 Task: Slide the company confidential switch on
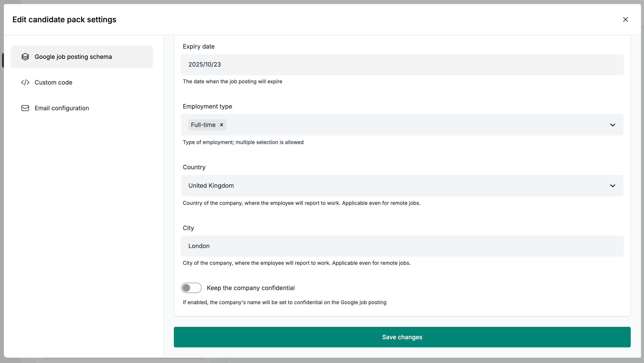(x=191, y=288)
